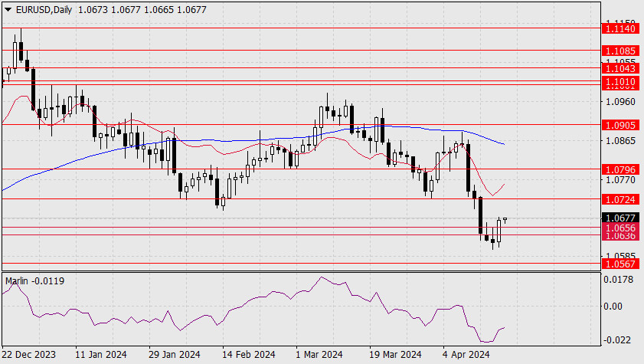Click the 19 Mar 2024 date label
644x364 pixels.
pyautogui.click(x=395, y=355)
